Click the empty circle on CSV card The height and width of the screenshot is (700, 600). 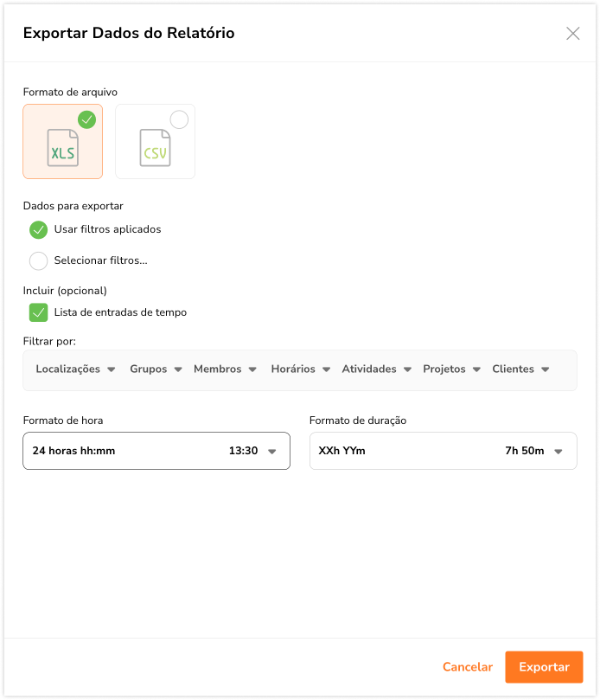click(179, 119)
